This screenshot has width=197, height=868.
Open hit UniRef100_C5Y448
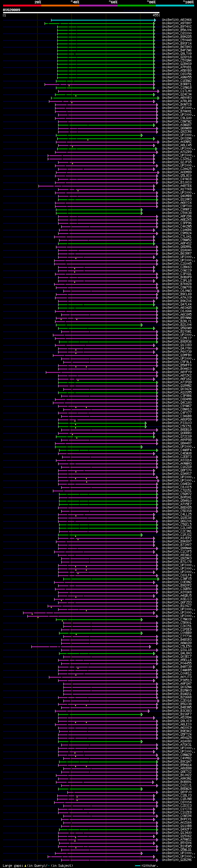click(176, 40)
